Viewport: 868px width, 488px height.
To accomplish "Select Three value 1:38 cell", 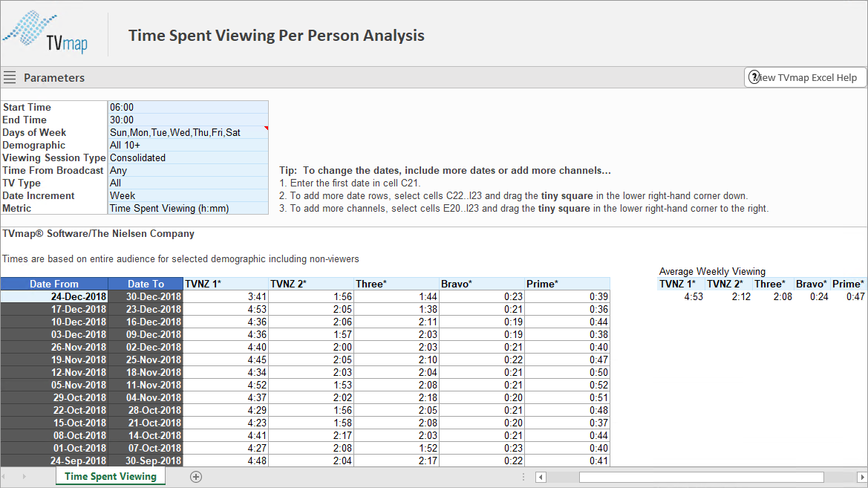I will [397, 309].
